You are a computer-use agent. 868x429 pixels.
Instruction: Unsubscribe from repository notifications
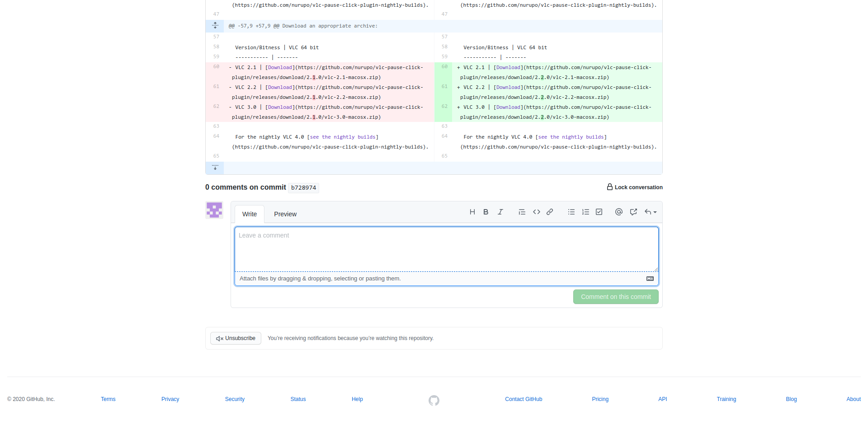(236, 338)
